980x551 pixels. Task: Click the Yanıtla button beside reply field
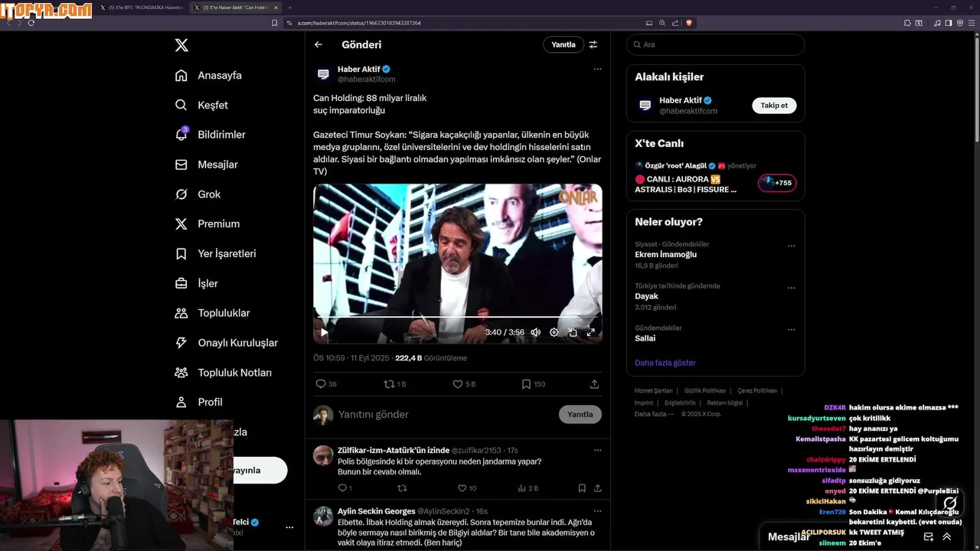580,414
